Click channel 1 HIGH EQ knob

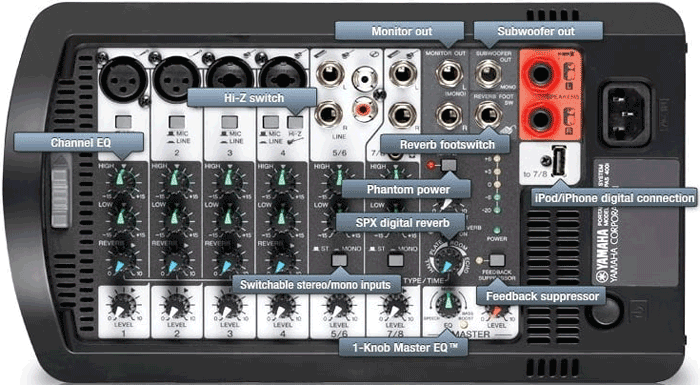(x=121, y=179)
